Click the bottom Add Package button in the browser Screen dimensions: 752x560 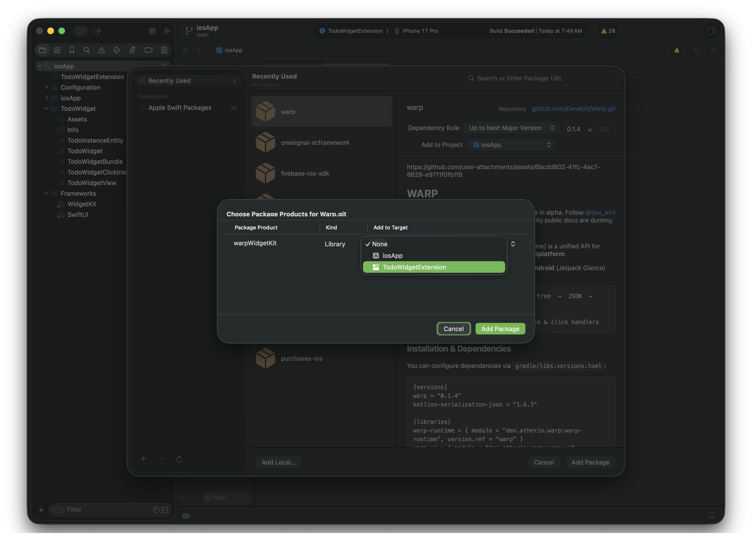(x=590, y=462)
